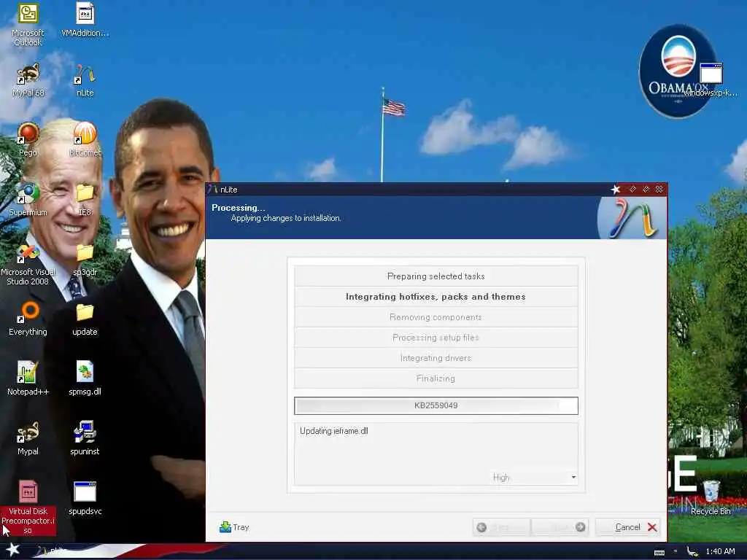This screenshot has height=560, width=747.
Task: Open the Supermium browser shortcut
Action: [28, 200]
